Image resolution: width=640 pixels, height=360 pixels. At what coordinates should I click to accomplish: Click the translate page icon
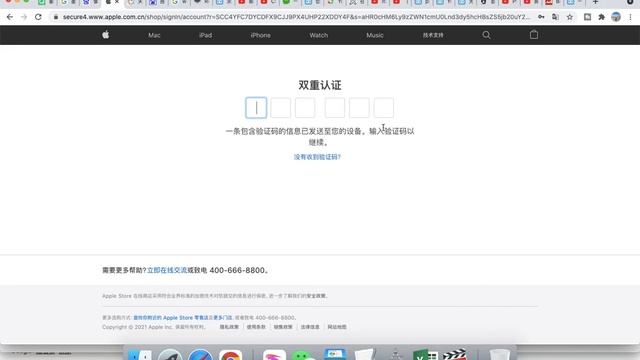point(555,17)
